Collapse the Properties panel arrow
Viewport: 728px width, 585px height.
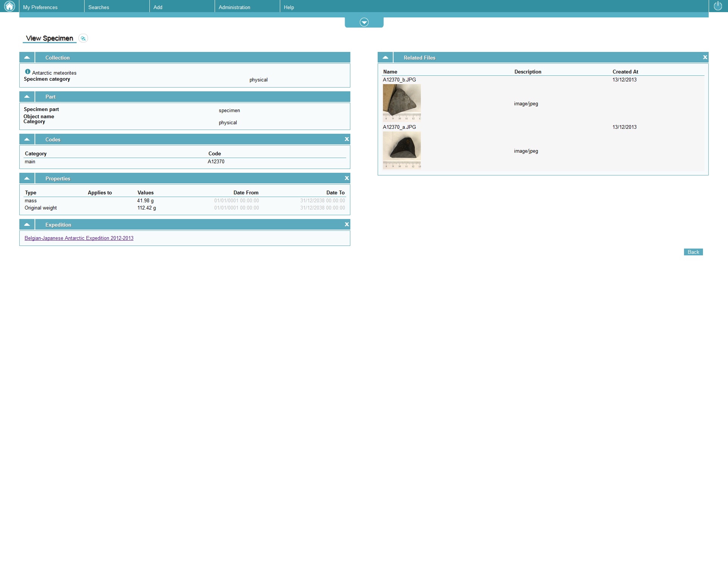pos(27,178)
